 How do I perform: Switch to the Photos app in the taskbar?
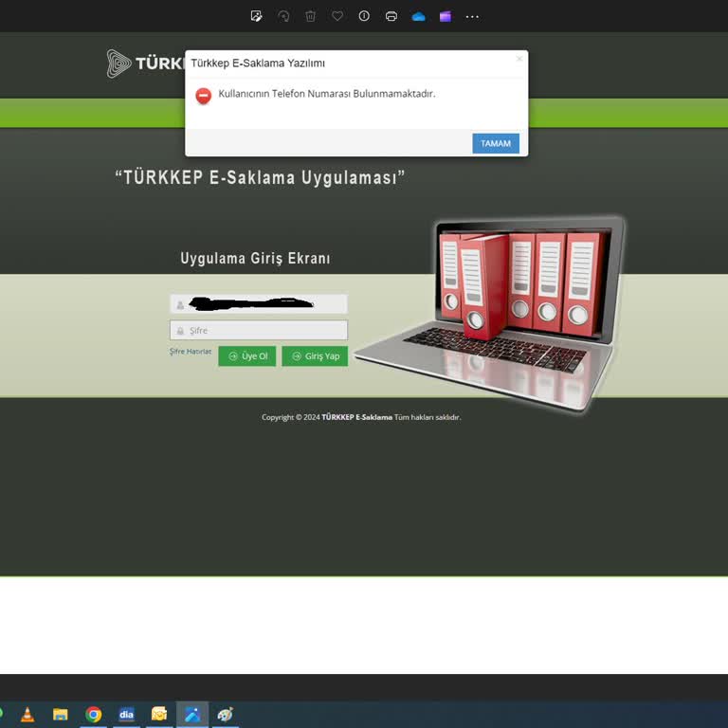click(x=192, y=715)
